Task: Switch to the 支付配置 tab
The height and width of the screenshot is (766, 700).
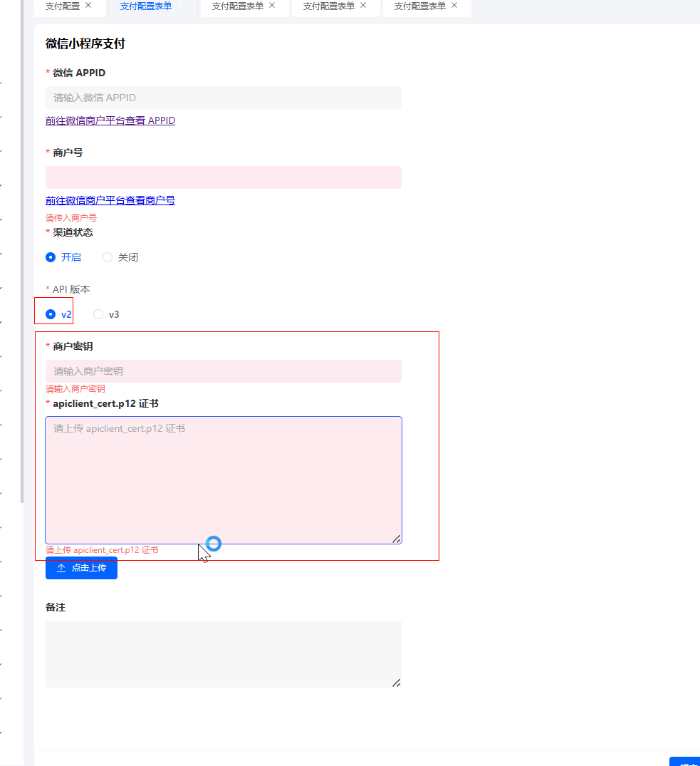Action: point(63,6)
